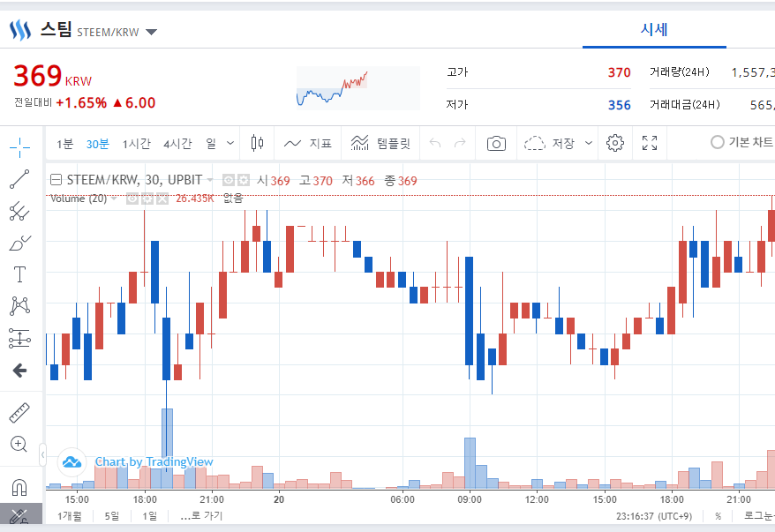This screenshot has width=775, height=532.
Task: Select the ruler measure tool
Action: [19, 413]
